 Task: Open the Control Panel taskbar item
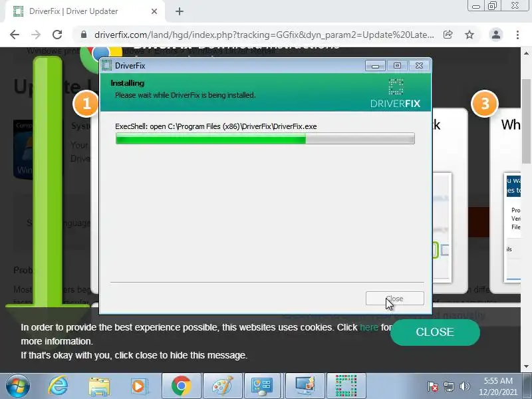(x=262, y=386)
